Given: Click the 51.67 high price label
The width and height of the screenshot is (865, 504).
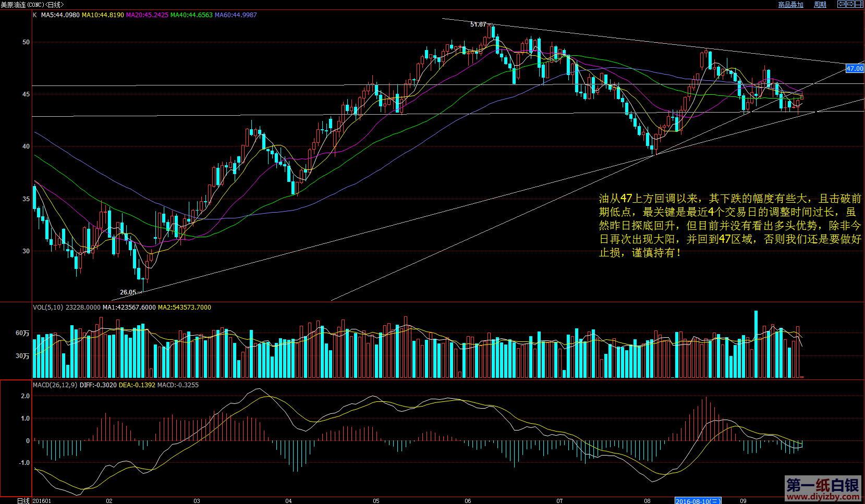Looking at the screenshot, I should click(x=478, y=24).
